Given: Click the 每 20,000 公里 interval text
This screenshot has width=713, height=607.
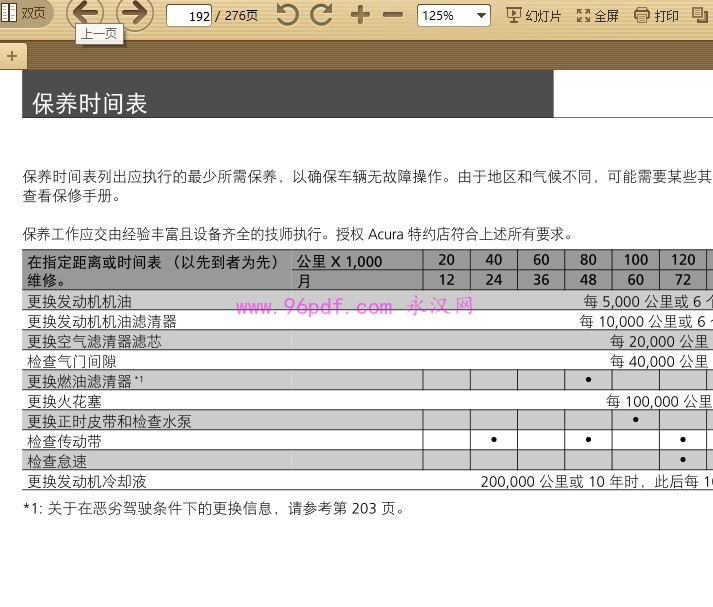Looking at the screenshot, I should [659, 342].
